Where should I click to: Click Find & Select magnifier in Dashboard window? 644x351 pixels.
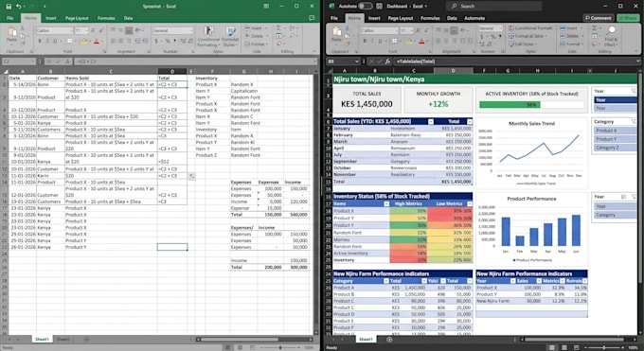pyautogui.click(x=612, y=30)
